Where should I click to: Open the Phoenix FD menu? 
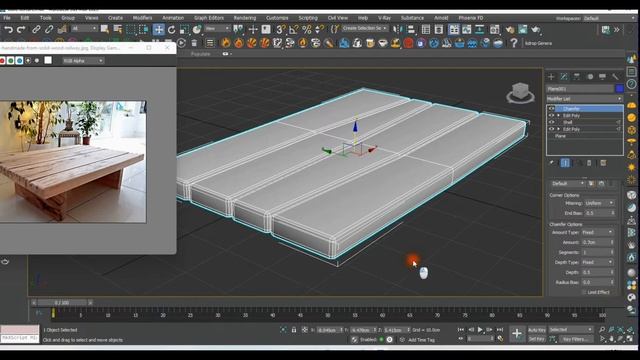coord(471,18)
